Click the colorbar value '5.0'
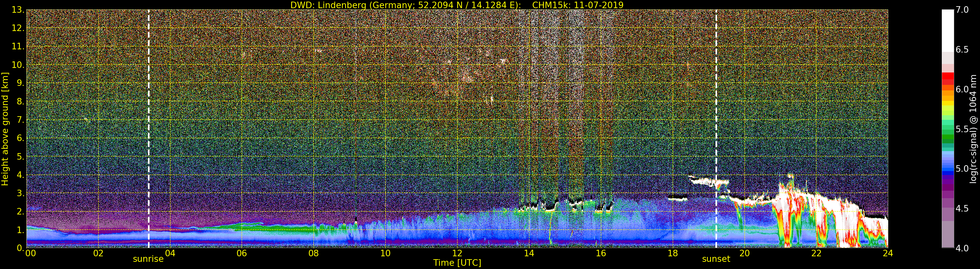 (x=962, y=168)
